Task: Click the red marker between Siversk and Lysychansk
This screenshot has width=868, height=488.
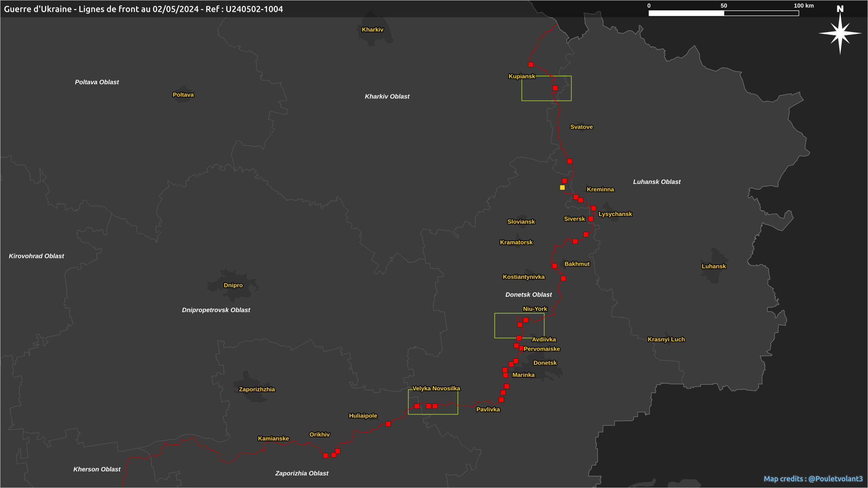Action: click(591, 219)
